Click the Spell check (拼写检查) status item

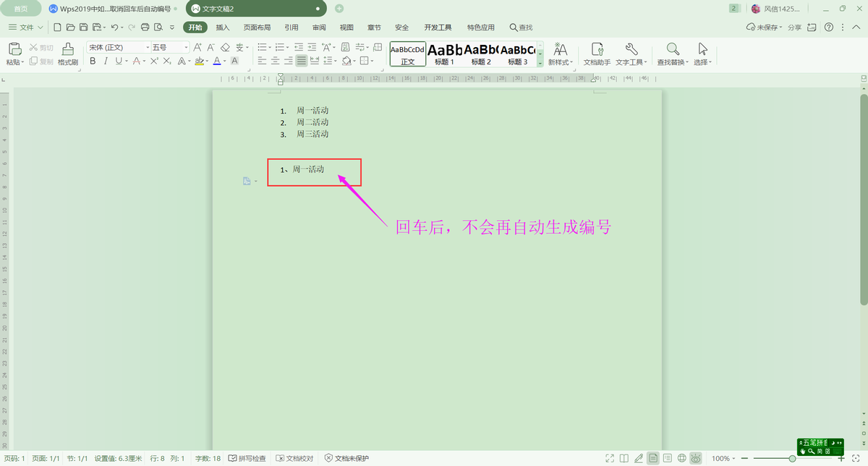(x=247, y=458)
